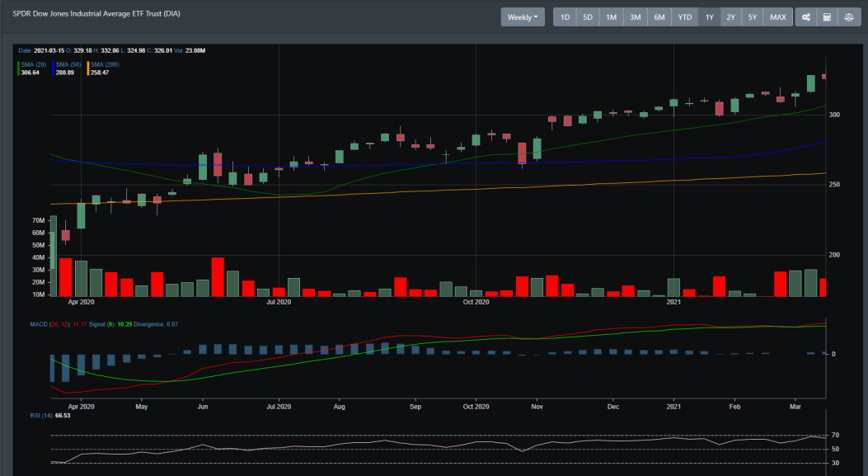868x476 pixels.
Task: Click the Mar label on MACD axis
Action: pyautogui.click(x=795, y=407)
